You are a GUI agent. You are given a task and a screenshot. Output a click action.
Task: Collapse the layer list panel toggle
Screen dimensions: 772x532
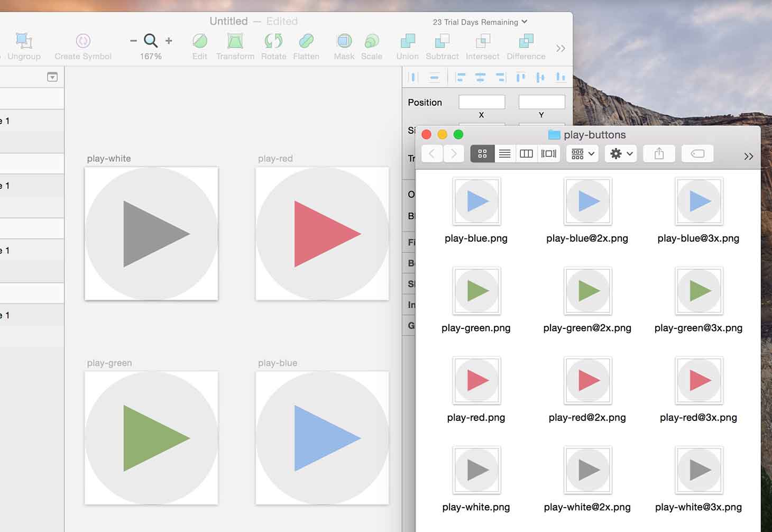click(x=52, y=77)
